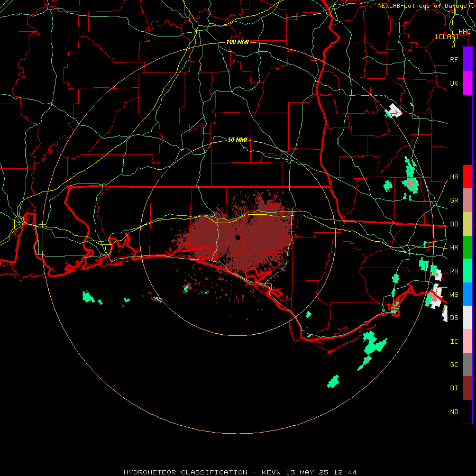Click the UK legend label
The width and height of the screenshot is (476, 476).
(x=454, y=83)
